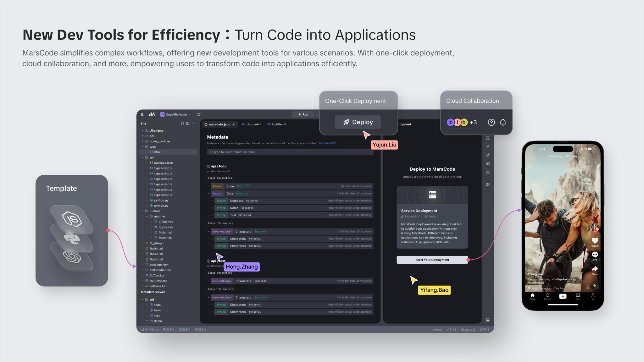The image size is (644, 362).
Task: Collapse the Object Data parameter row
Action: [x=208, y=194]
